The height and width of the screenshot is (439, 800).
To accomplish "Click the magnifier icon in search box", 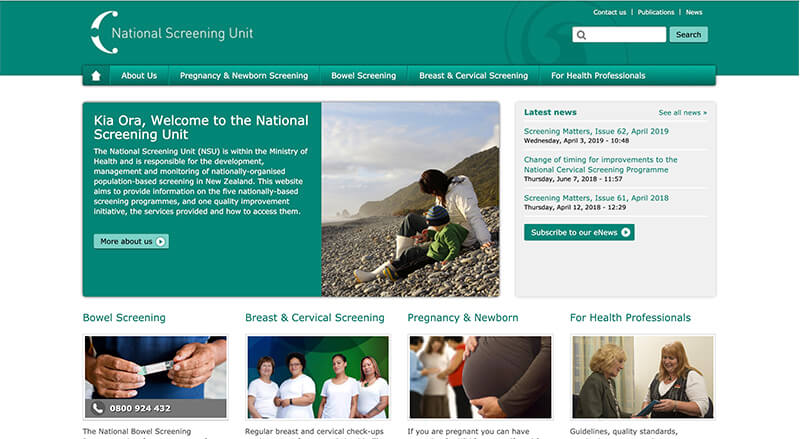I will coord(581,35).
